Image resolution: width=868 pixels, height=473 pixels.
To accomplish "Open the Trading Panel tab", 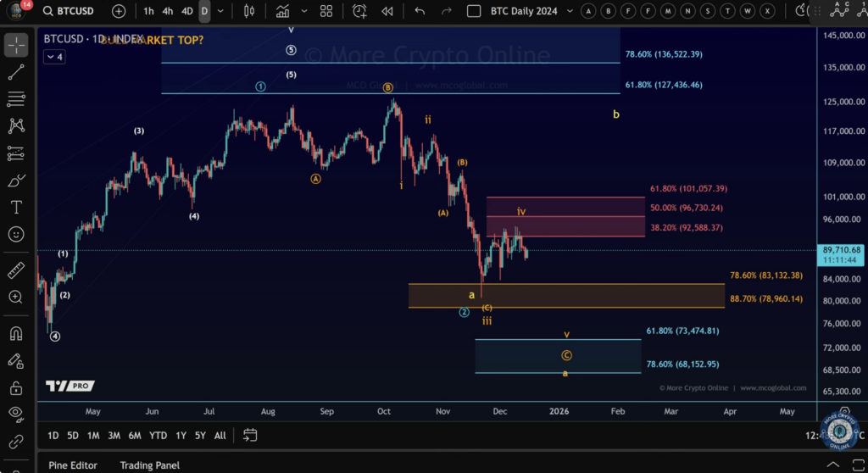I will click(x=149, y=465).
